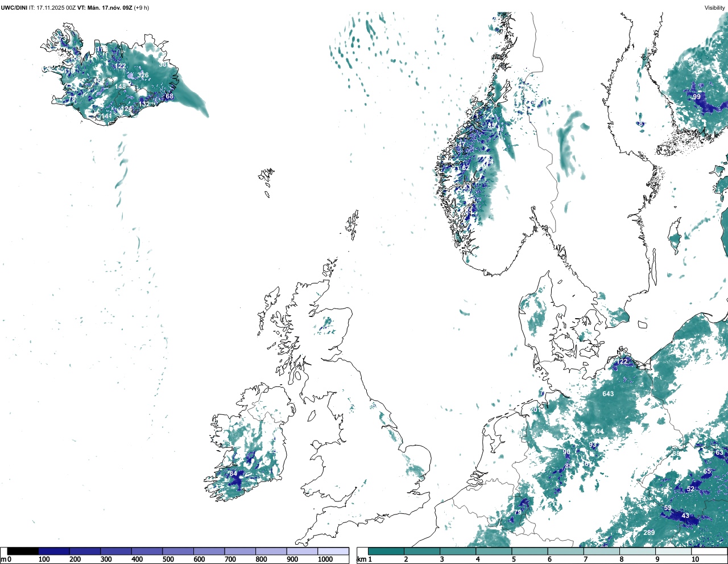
Task: Click the 'm 0' legend label
Action: tap(6, 559)
